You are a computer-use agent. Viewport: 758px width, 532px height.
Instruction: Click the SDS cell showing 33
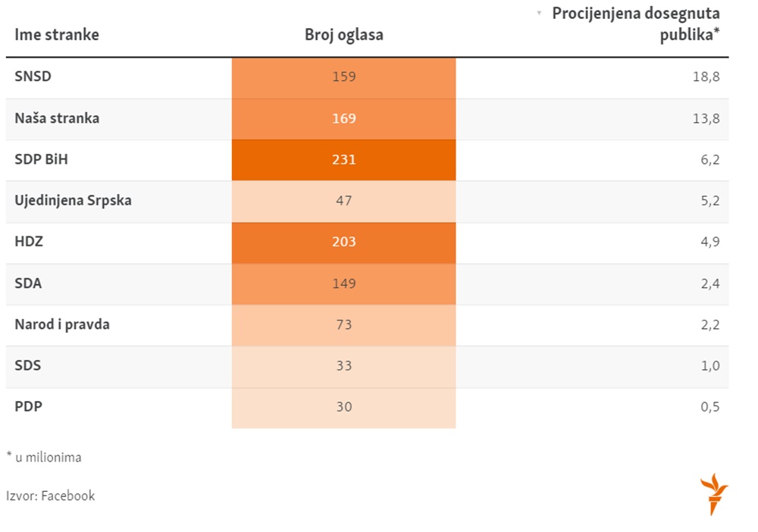point(343,365)
